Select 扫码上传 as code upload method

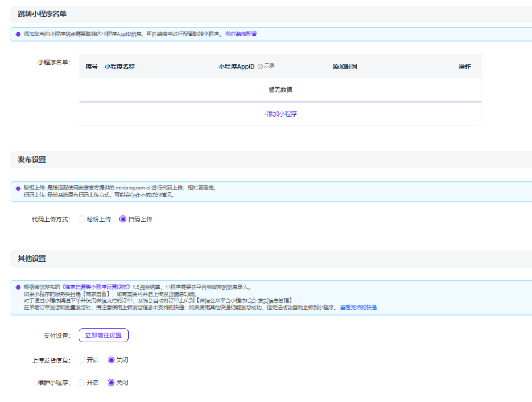pos(123,219)
